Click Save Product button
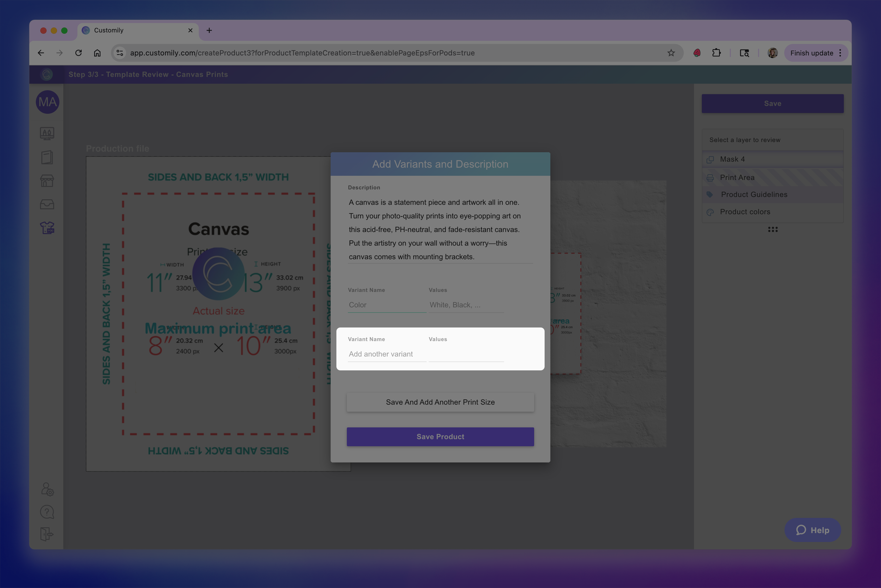The image size is (881, 588). [x=440, y=437]
